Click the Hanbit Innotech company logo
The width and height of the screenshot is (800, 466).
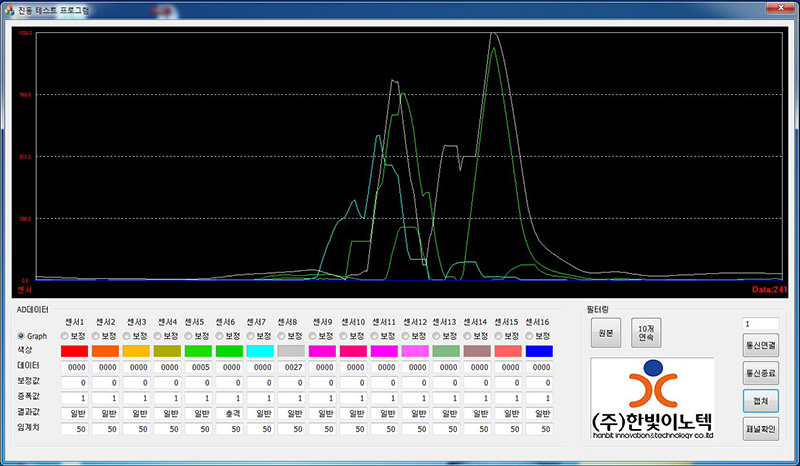pos(653,398)
